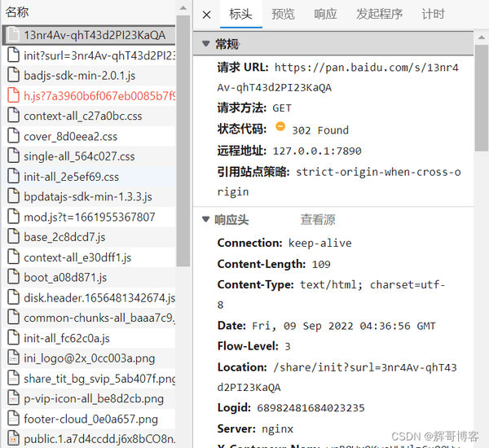Select the init?surl= request row
Image resolution: width=489 pixels, height=448 pixels.
pos(89,55)
